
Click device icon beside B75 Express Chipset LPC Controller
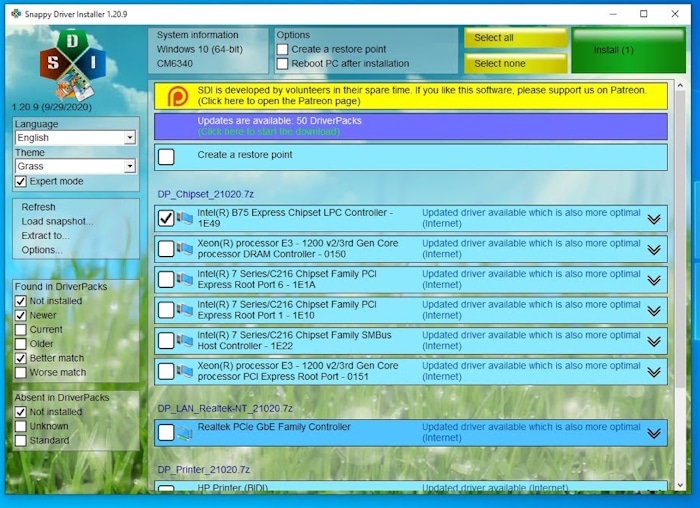point(185,218)
